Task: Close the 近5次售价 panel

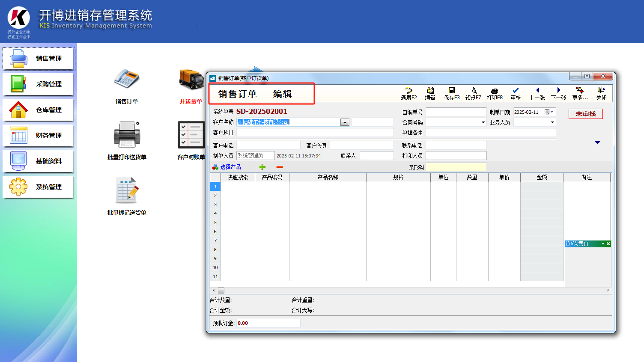Action: (x=608, y=243)
